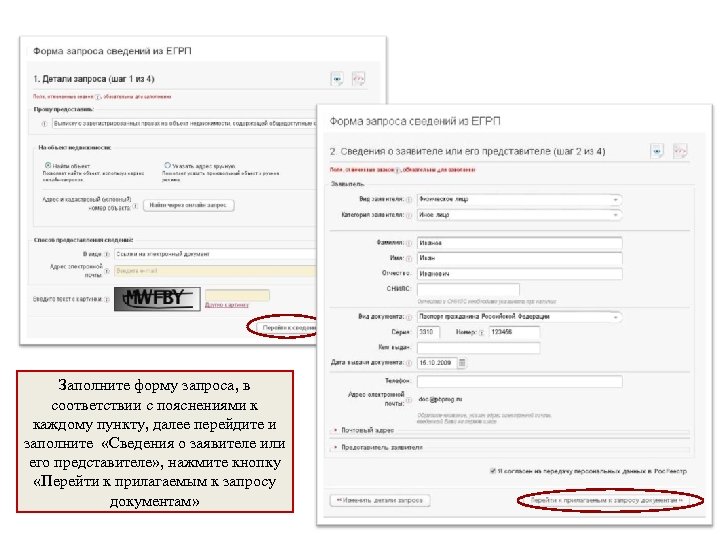
Task: Click help icon next to Вид заявителя
Action: pos(408,200)
